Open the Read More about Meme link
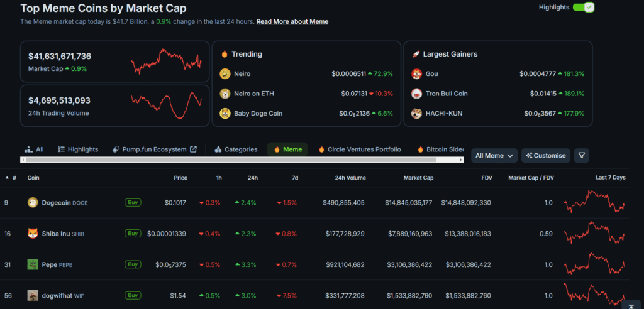This screenshot has width=644, height=309. click(x=292, y=21)
